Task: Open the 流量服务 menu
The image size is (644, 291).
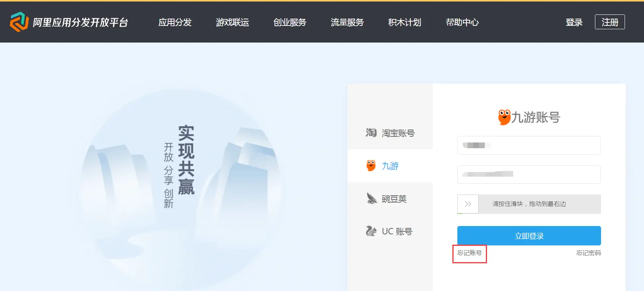Action: tap(347, 22)
